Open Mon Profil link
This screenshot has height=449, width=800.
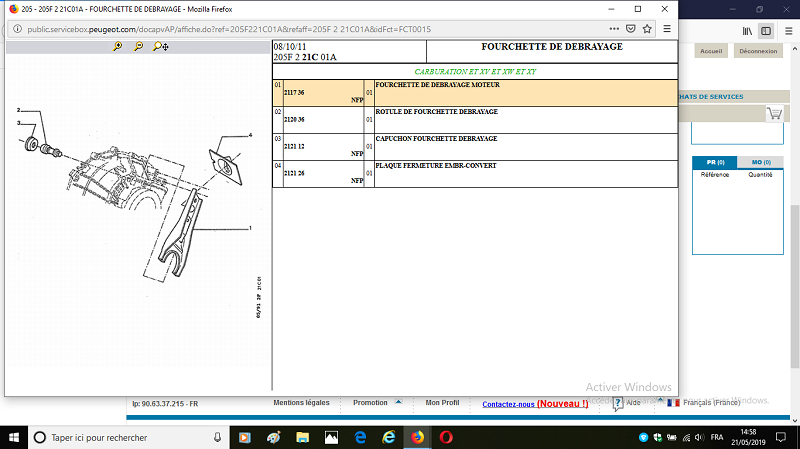[442, 403]
